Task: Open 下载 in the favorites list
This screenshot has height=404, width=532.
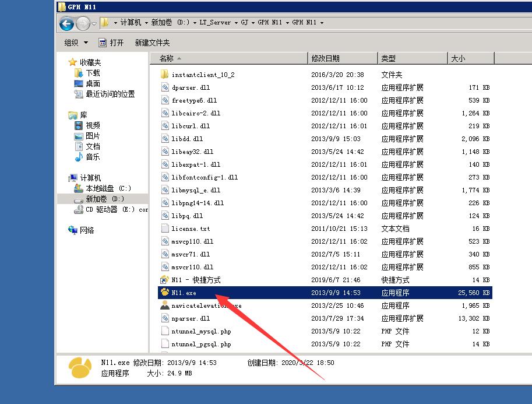Action: (x=93, y=73)
